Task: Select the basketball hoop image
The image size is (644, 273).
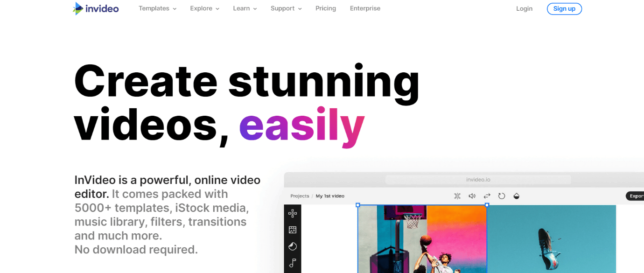Action: pos(422,239)
